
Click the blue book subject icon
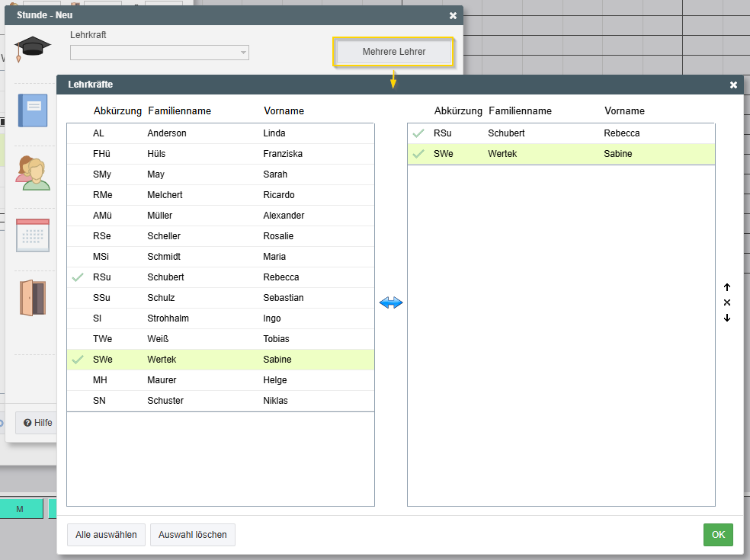[x=33, y=110]
